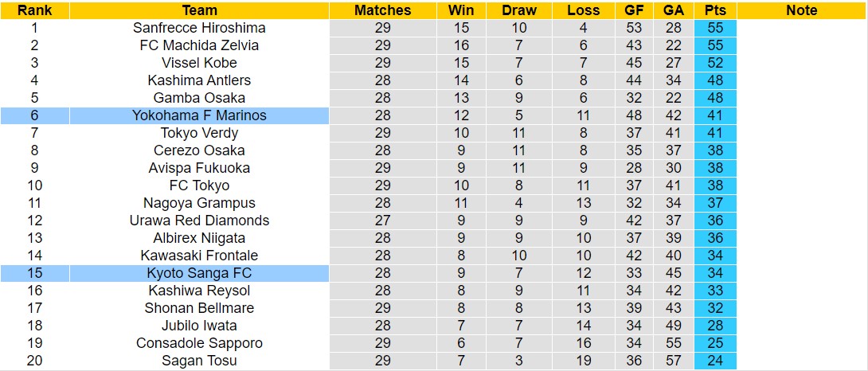Click the Rank column header

(x=34, y=10)
